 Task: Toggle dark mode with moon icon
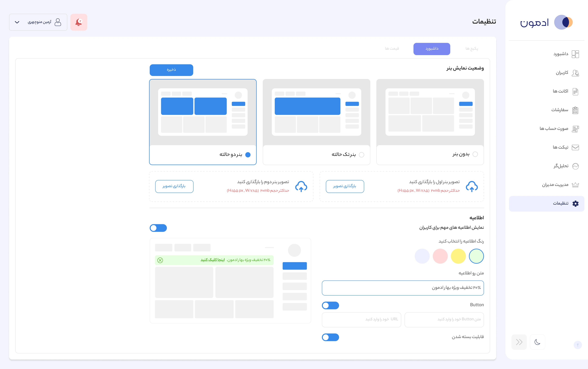click(x=537, y=342)
